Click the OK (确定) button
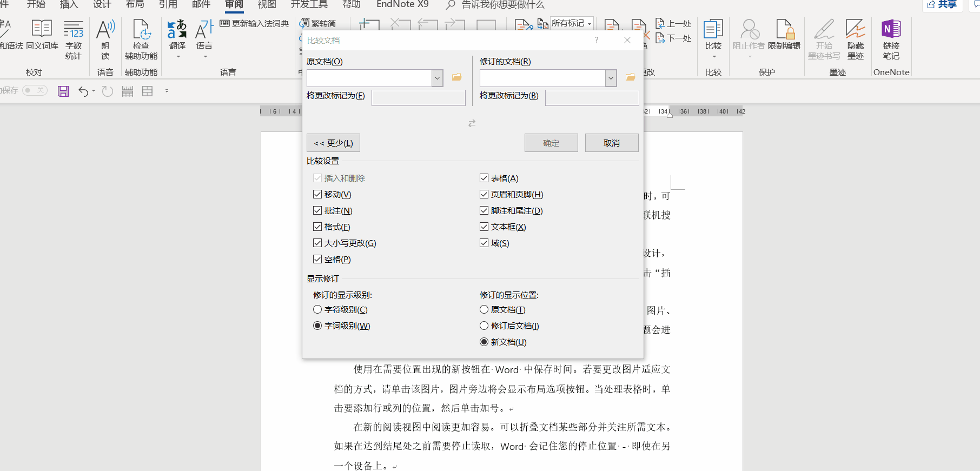The width and height of the screenshot is (980, 471). 551,143
